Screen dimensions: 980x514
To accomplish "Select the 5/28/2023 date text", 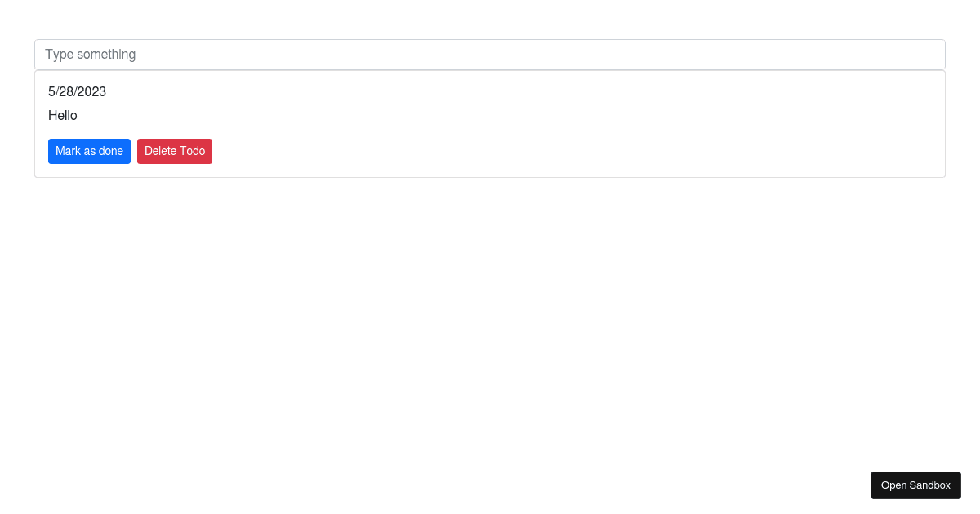I will click(77, 91).
